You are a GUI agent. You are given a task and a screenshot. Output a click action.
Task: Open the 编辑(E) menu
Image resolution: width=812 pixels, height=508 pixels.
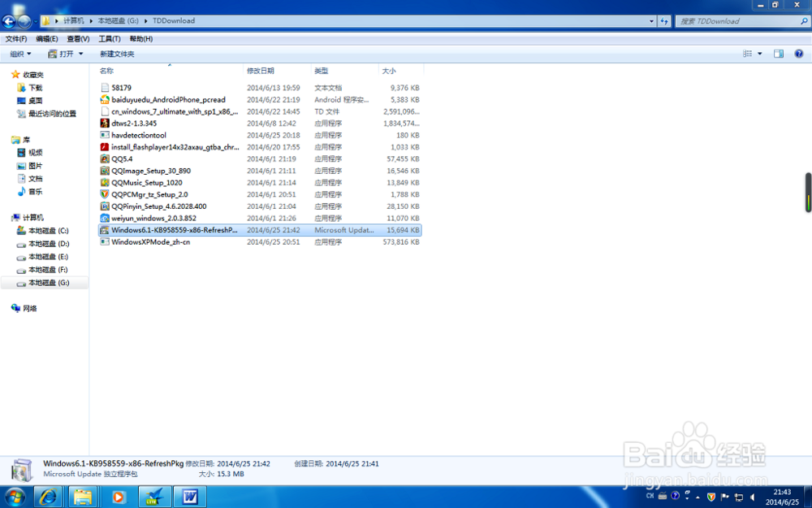[46, 39]
